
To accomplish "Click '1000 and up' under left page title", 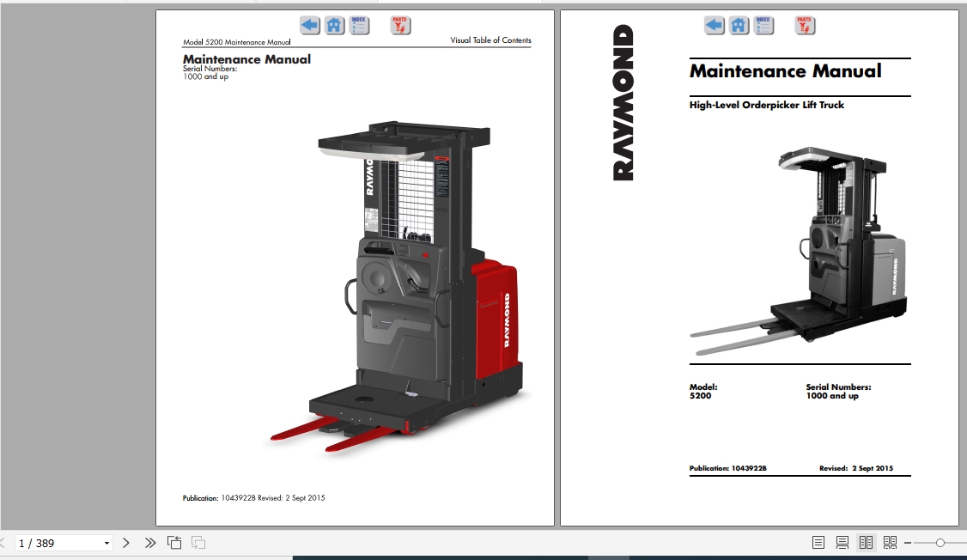I will coord(205,76).
